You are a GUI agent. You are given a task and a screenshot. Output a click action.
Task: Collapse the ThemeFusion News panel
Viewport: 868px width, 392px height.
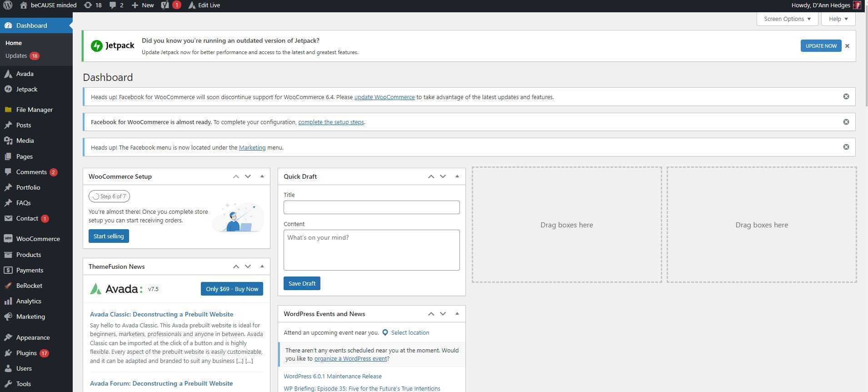point(262,266)
